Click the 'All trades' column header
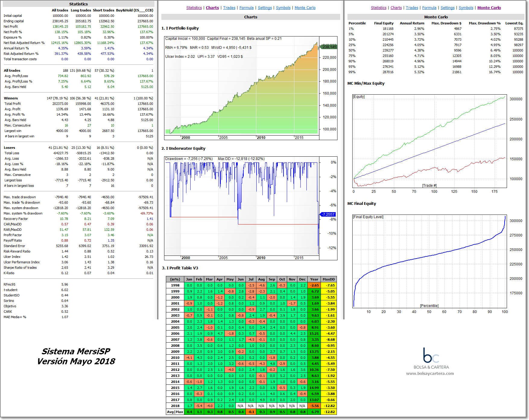 [x=60, y=10]
